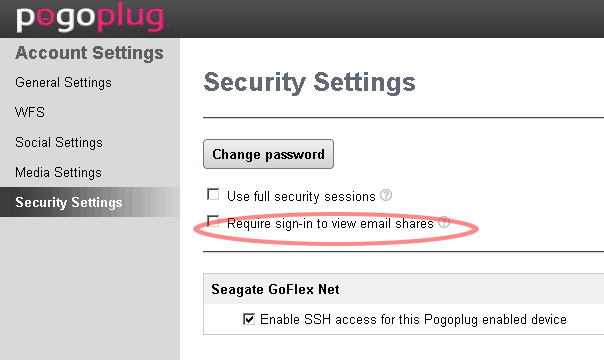This screenshot has height=360, width=604.
Task: Open help icon beside full security sessions
Action: pyautogui.click(x=386, y=196)
